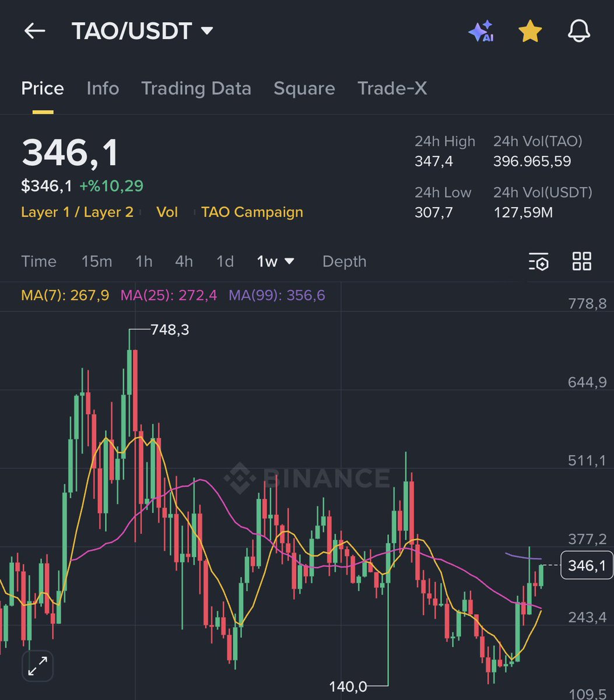614x700 pixels.
Task: Tap the 24h Vol(USDT) value 127,59M
Action: pyautogui.click(x=523, y=212)
